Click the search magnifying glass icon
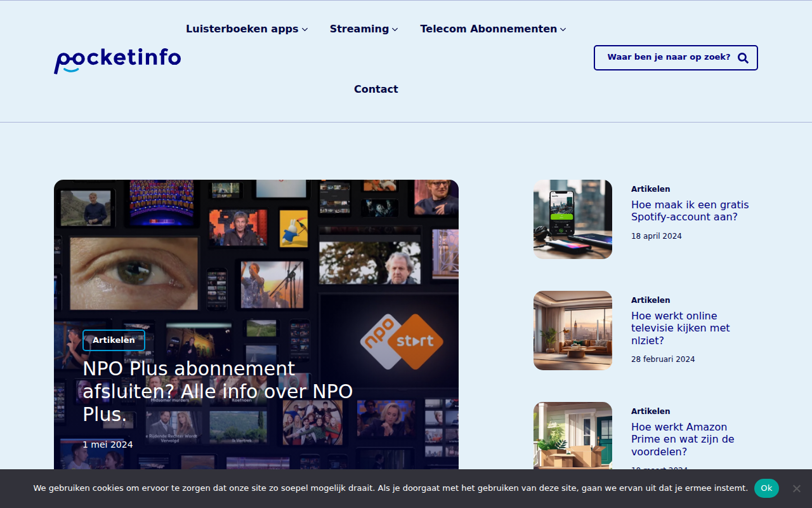Image resolution: width=812 pixels, height=508 pixels. 743,58
